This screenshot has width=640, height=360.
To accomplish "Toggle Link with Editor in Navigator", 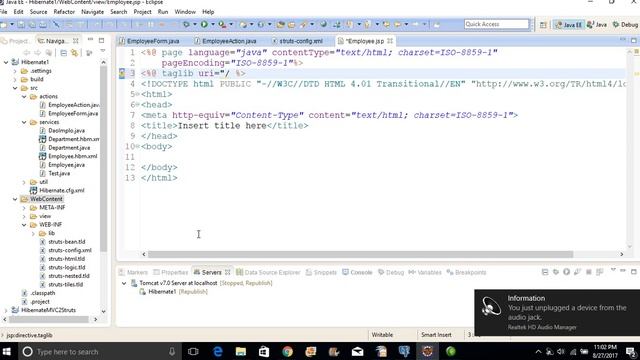I will (74, 53).
